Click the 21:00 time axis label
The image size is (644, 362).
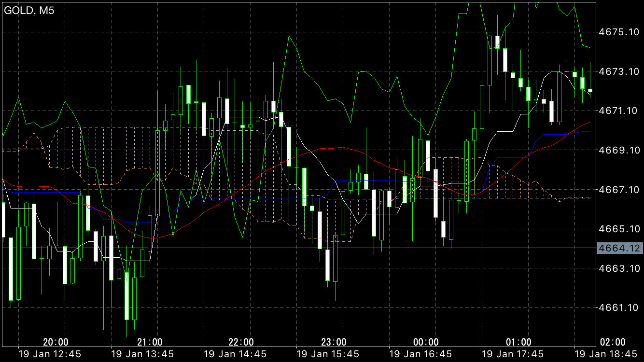tap(148, 342)
